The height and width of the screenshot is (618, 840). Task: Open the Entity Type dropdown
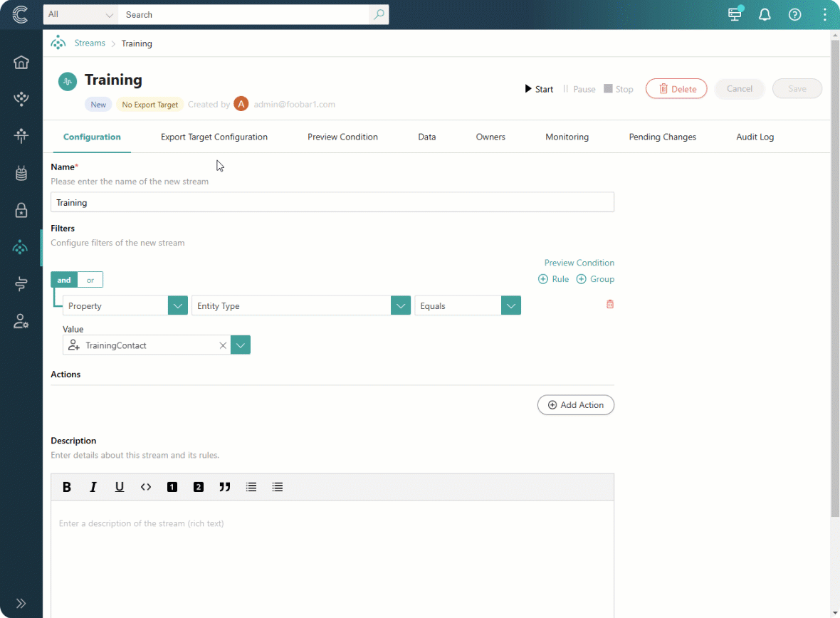tap(401, 305)
